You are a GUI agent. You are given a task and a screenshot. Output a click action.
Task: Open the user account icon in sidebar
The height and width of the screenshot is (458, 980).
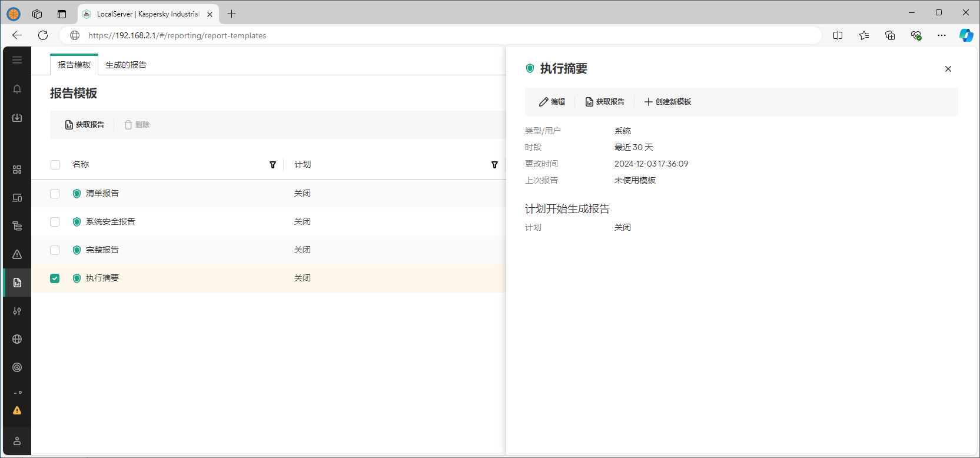point(17,441)
